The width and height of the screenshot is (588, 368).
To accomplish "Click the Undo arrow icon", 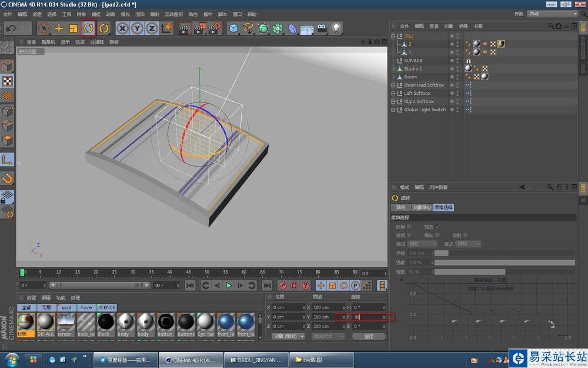I will point(11,28).
